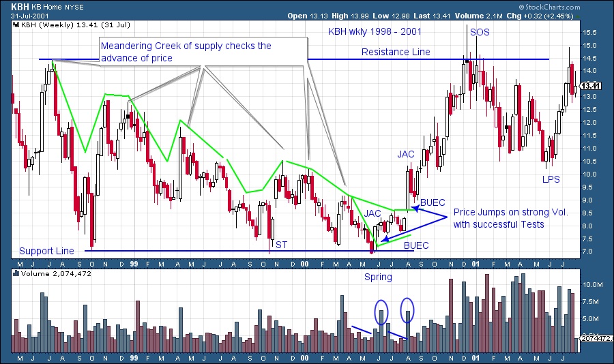Click the 01 year label under the price panel
The image size is (614, 364).
tap(476, 264)
